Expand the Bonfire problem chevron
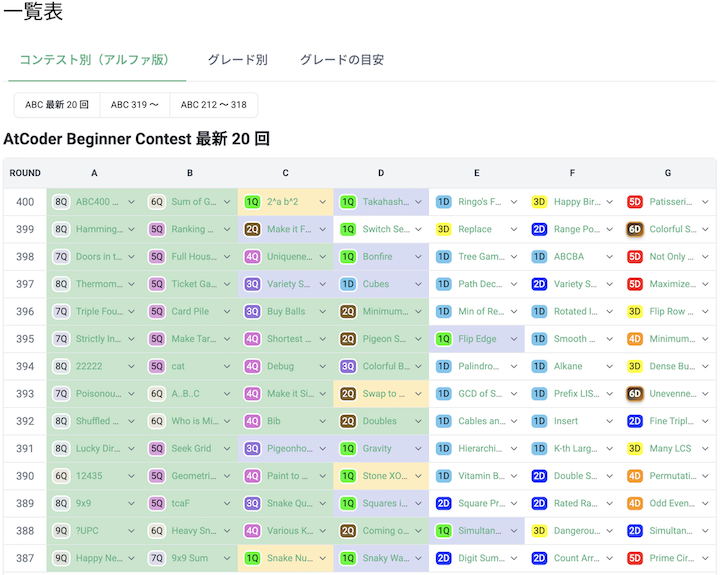Viewport: 720px width, 575px height. pyautogui.click(x=418, y=257)
